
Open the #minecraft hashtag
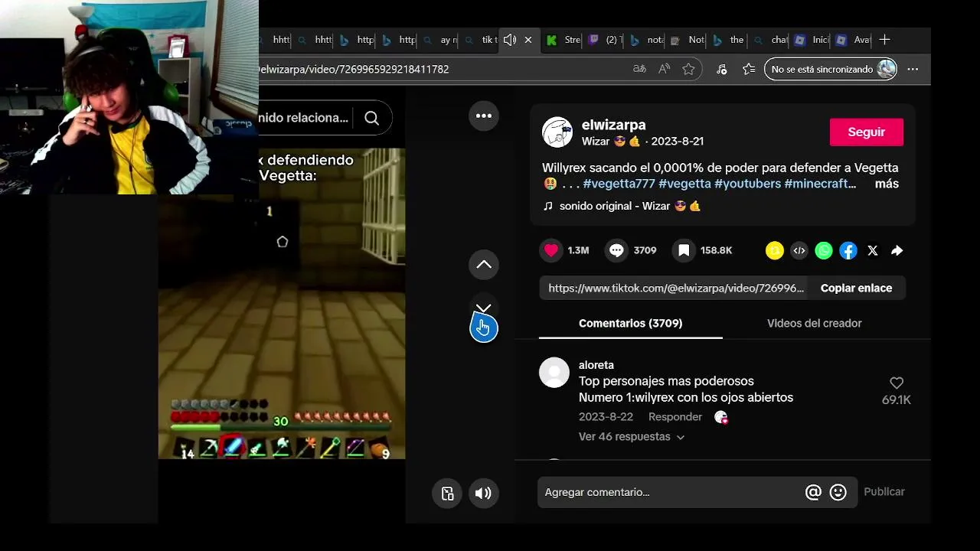820,184
